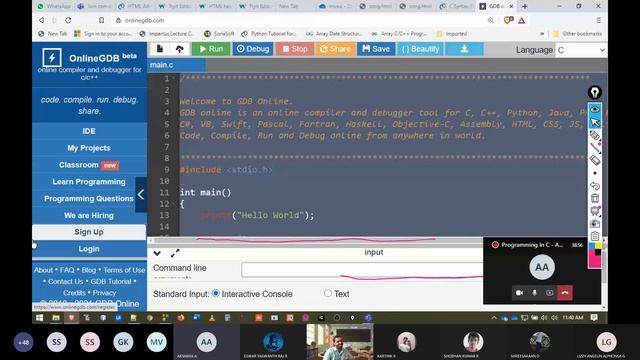Save the current project
The height and width of the screenshot is (360, 640).
[x=376, y=49]
